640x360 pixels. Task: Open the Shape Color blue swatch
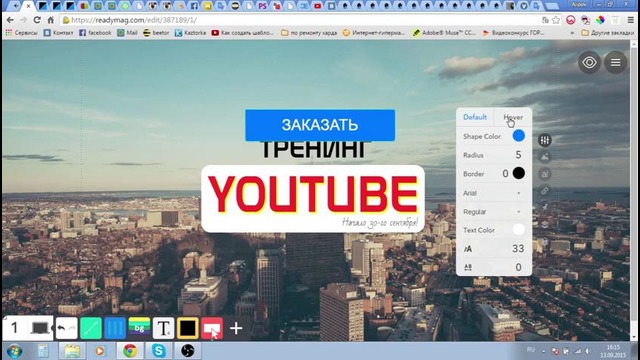click(518, 136)
